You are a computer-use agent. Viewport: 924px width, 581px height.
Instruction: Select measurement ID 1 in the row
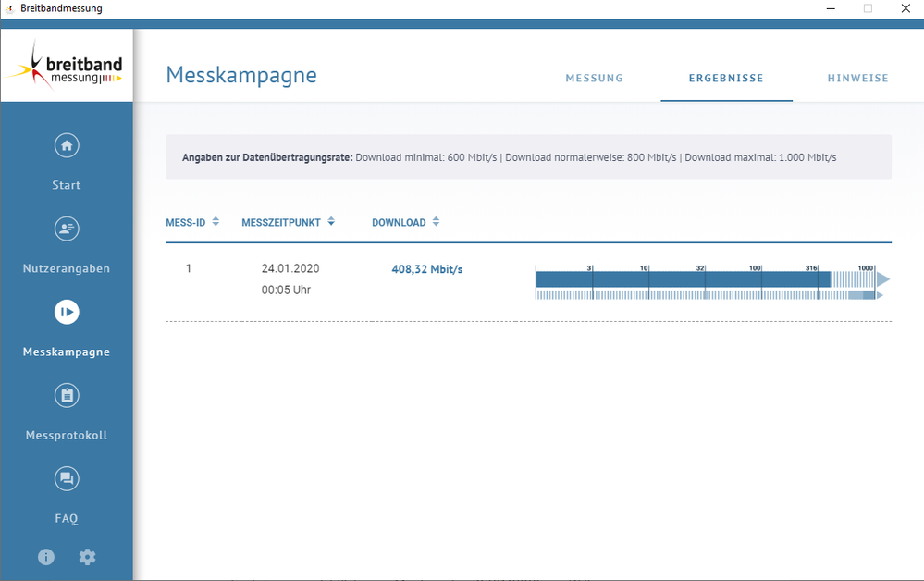tap(189, 268)
